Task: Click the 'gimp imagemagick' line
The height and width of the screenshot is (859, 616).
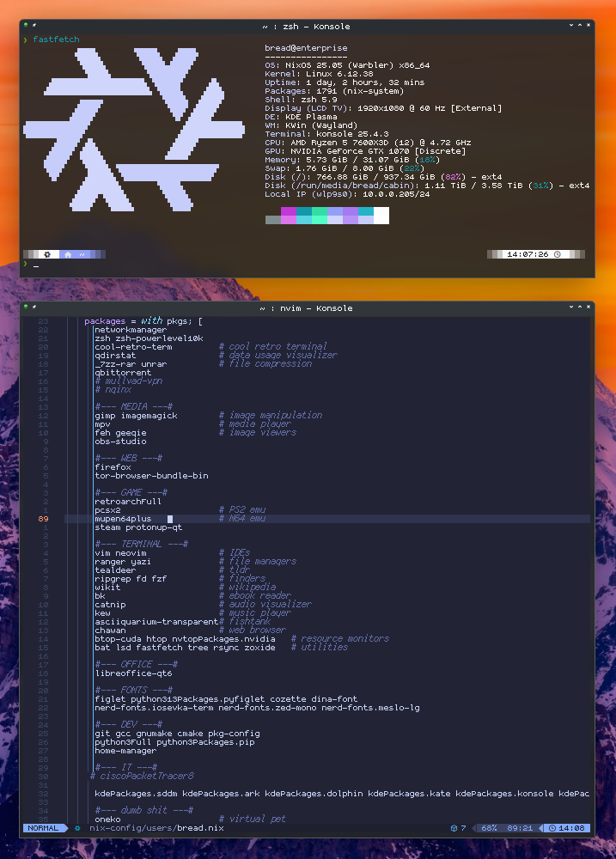Action: (x=136, y=415)
